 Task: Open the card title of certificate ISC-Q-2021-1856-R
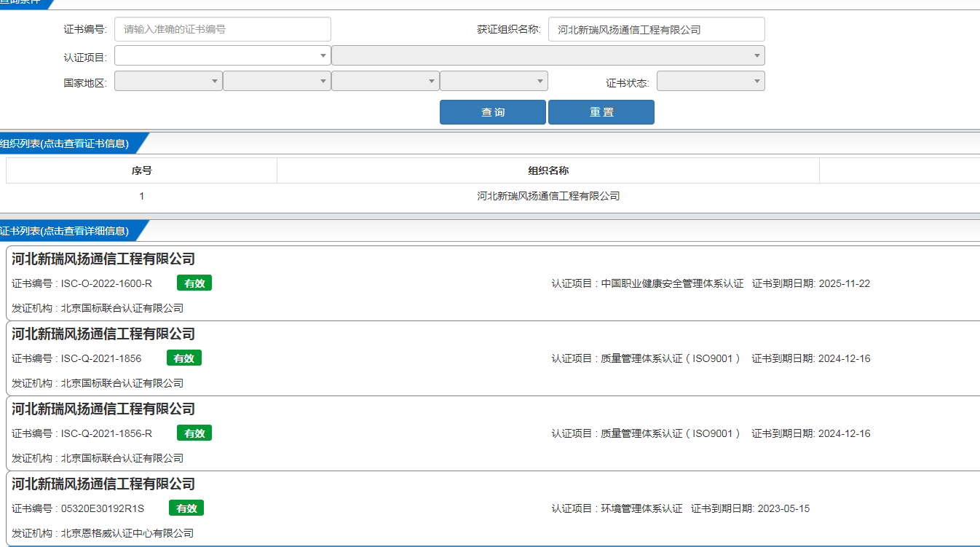(x=103, y=409)
